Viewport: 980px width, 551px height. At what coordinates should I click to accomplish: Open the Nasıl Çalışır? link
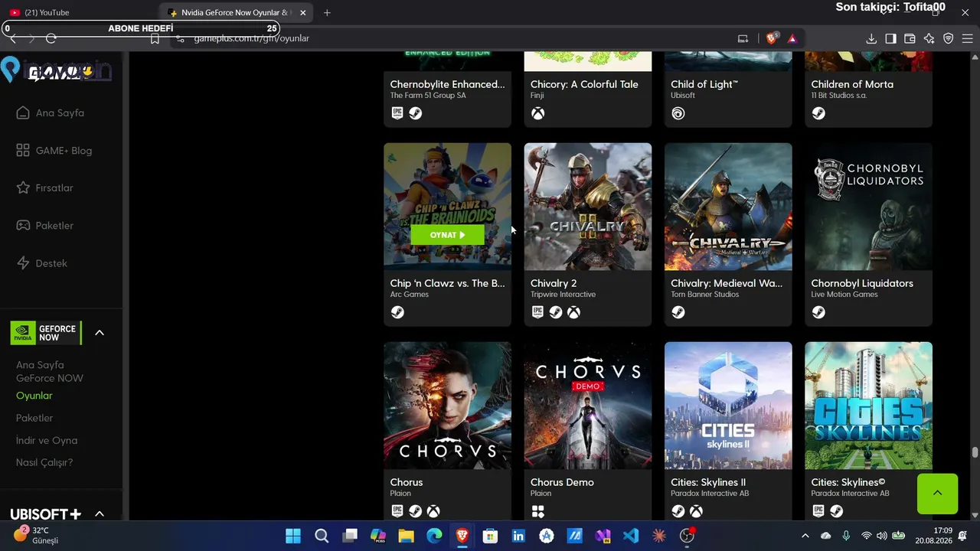[44, 462]
